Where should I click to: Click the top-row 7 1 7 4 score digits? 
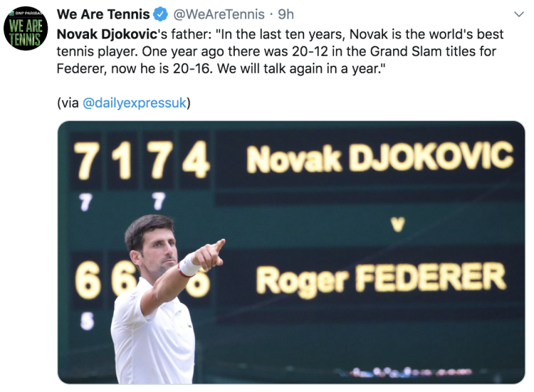click(142, 160)
